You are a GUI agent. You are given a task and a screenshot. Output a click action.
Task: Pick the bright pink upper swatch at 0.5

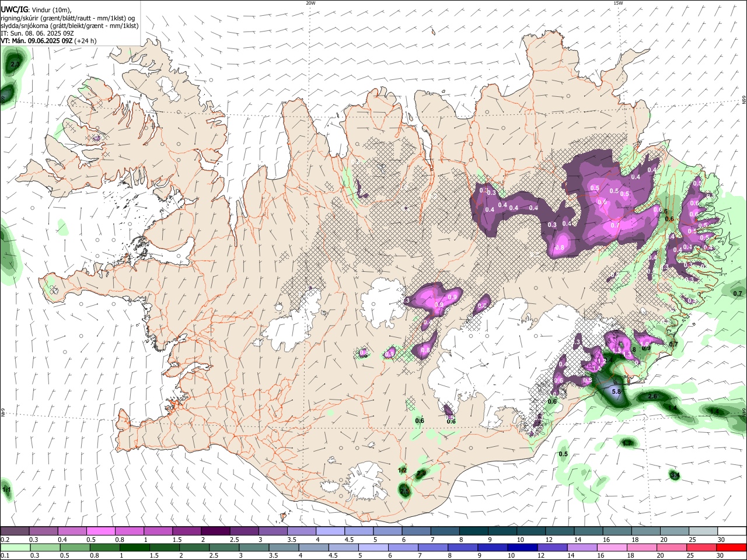click(100, 531)
